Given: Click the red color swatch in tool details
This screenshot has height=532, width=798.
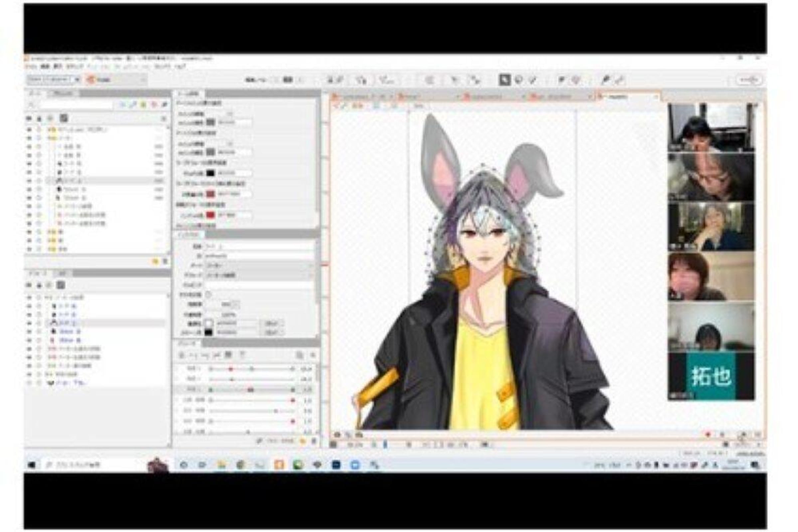Looking at the screenshot, I should click(x=211, y=215).
